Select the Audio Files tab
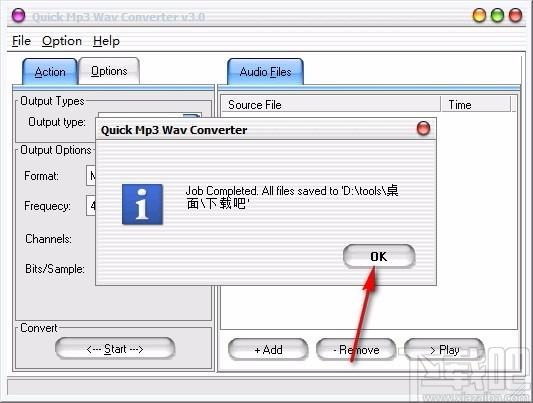533x403 pixels. [x=265, y=72]
